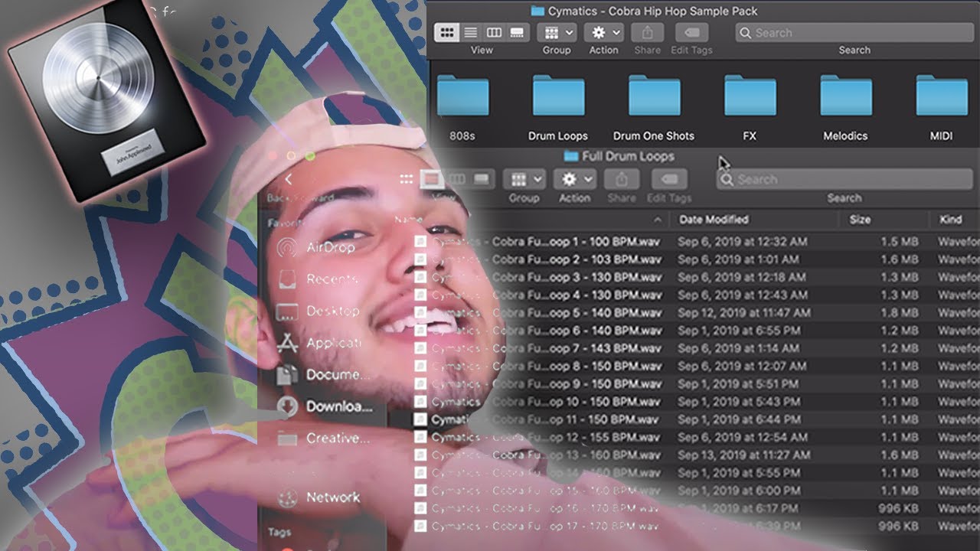Click Edit Tags button in Cymatics Cobra window
Screen dimensions: 980x551
[x=691, y=32]
